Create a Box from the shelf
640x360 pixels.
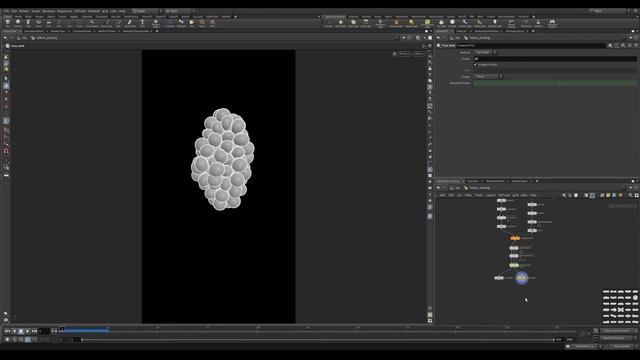(8, 23)
